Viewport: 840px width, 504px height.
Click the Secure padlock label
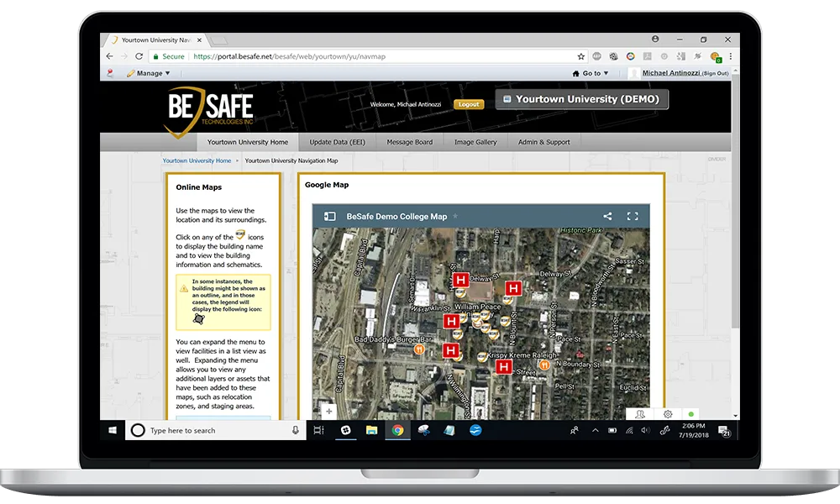(168, 56)
